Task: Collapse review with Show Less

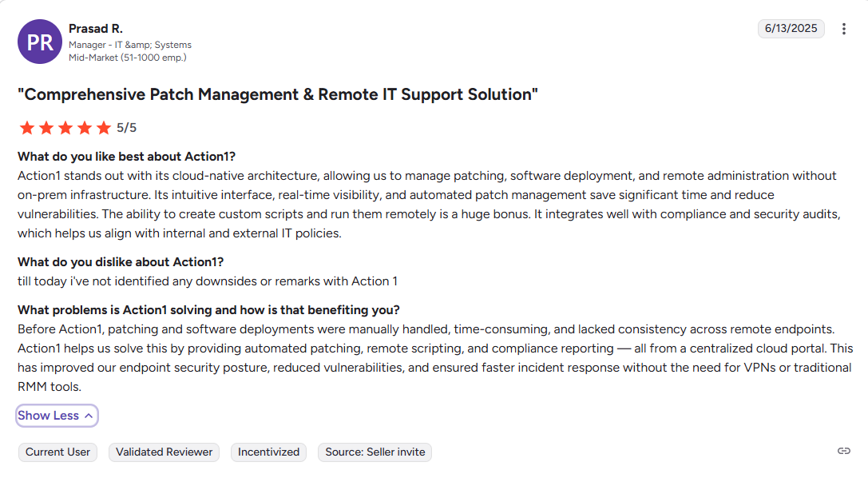Action: (x=49, y=416)
